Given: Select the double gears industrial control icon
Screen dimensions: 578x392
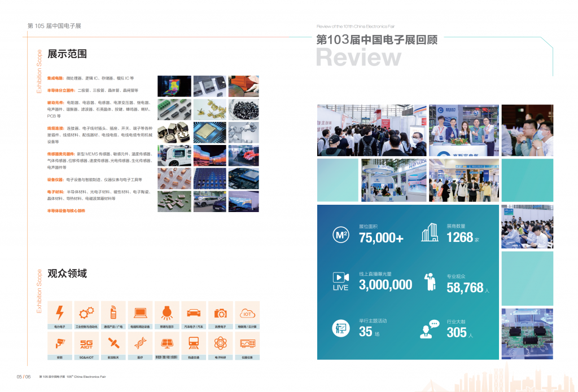Looking at the screenshot, I should [x=86, y=312].
